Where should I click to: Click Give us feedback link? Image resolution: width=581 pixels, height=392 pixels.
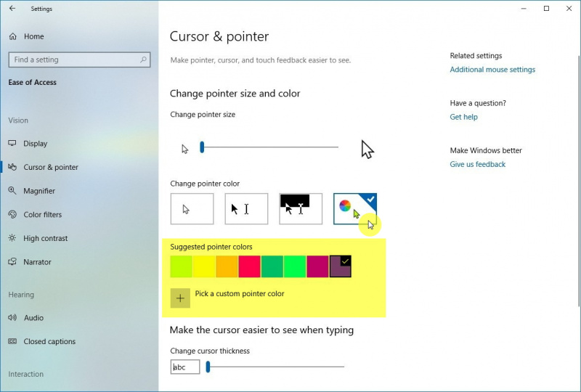[x=478, y=164]
